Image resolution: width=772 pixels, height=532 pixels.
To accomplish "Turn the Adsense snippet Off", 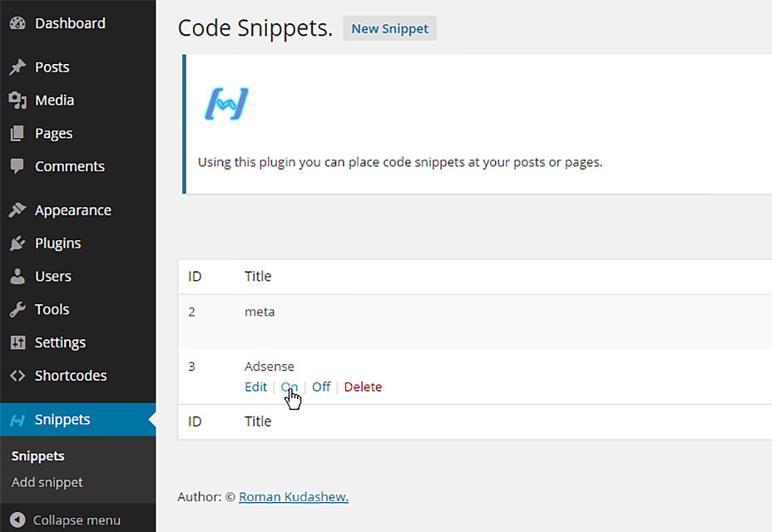I will [321, 387].
